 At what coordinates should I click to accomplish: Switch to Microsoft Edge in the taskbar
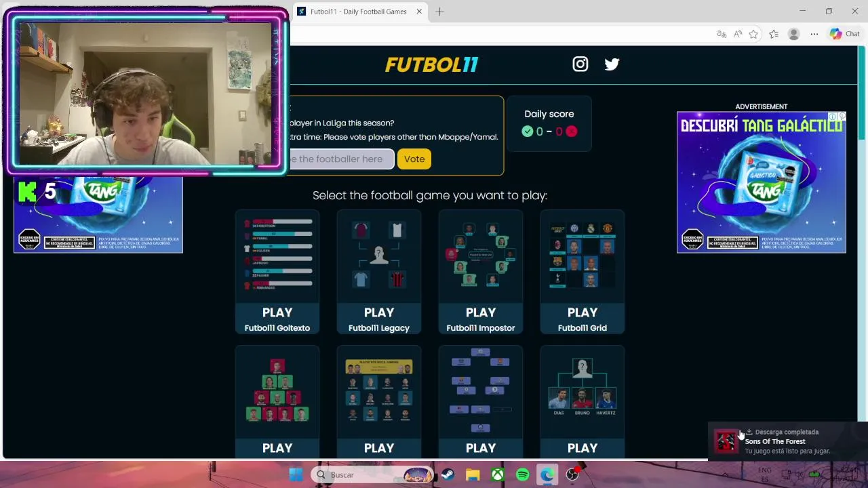pos(547,474)
